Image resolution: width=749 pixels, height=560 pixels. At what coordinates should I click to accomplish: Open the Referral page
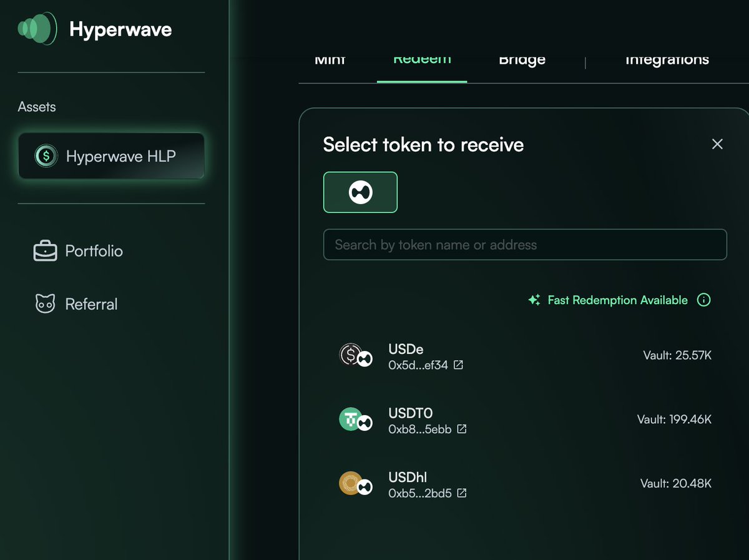point(76,304)
